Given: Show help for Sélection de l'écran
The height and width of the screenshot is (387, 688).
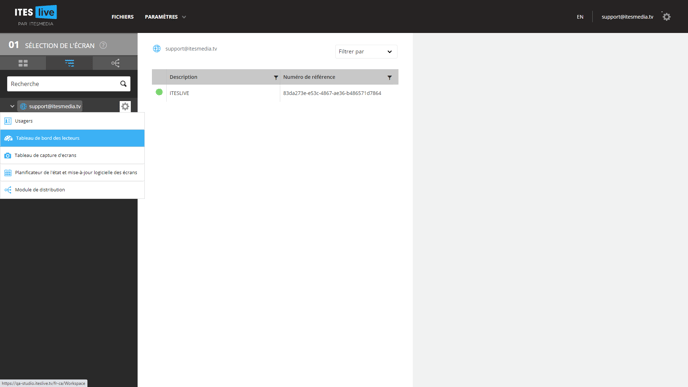Looking at the screenshot, I should pos(103,45).
